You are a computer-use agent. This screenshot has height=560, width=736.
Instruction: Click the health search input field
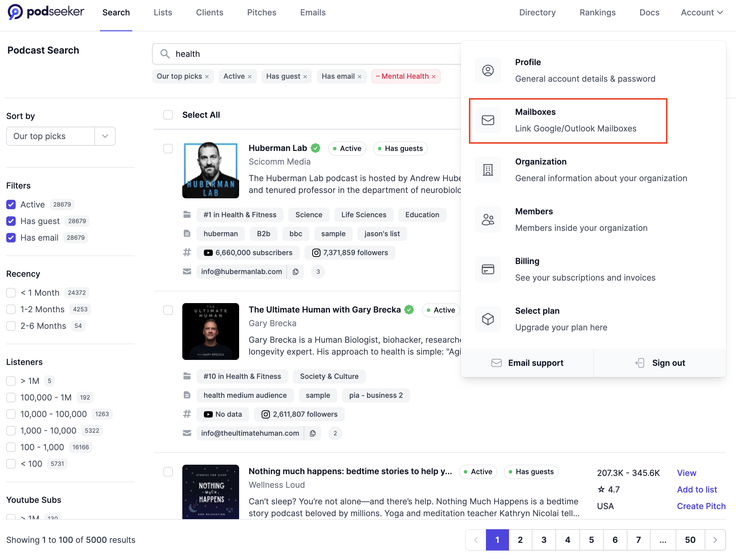[307, 54]
